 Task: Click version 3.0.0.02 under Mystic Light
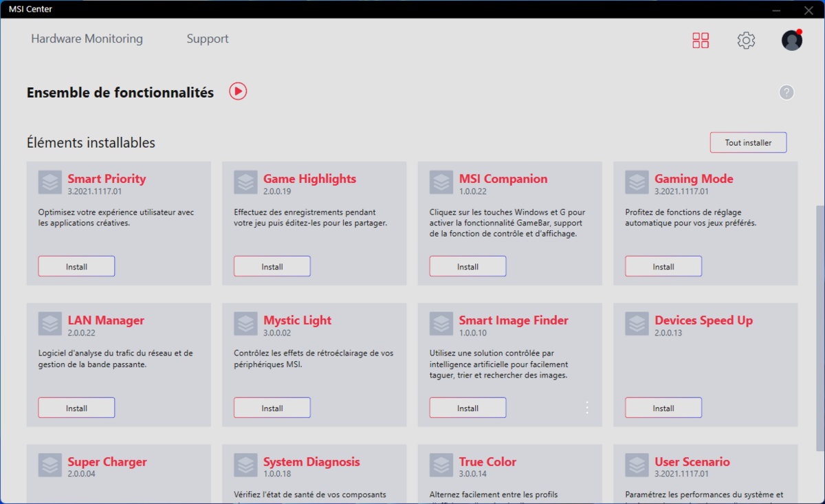[277, 333]
